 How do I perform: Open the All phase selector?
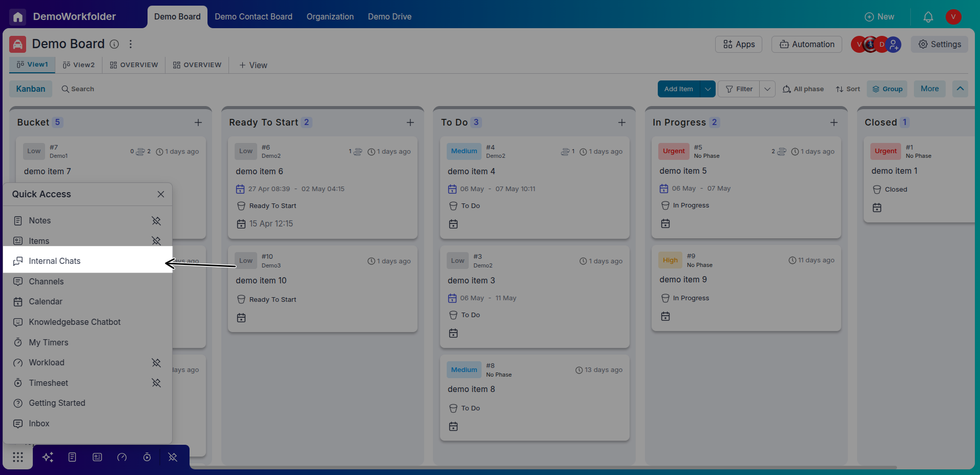[803, 89]
